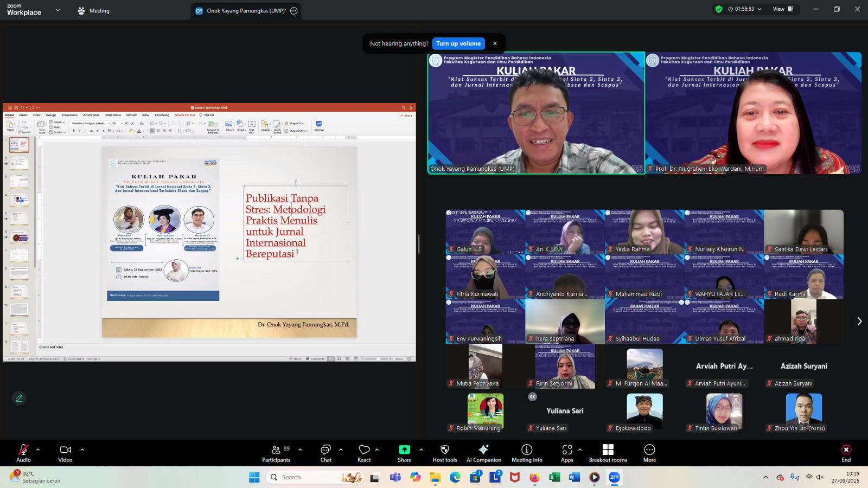Unmute microphone with Audio button

click(23, 453)
